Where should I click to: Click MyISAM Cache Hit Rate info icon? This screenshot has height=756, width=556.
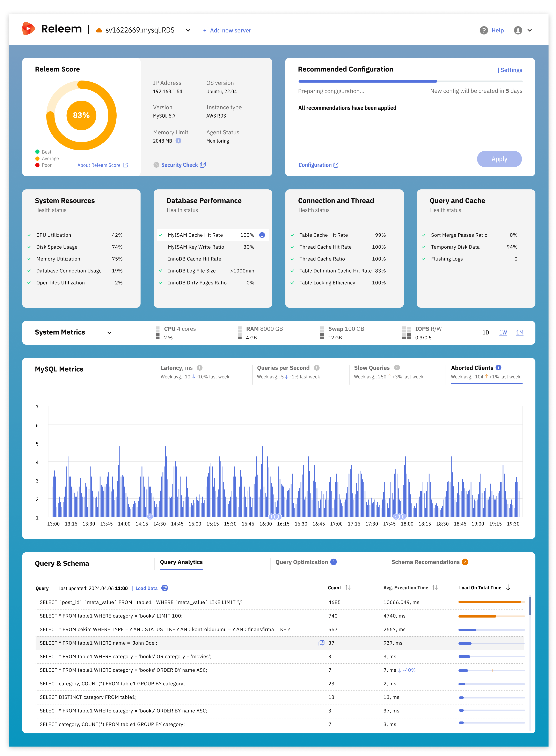262,235
